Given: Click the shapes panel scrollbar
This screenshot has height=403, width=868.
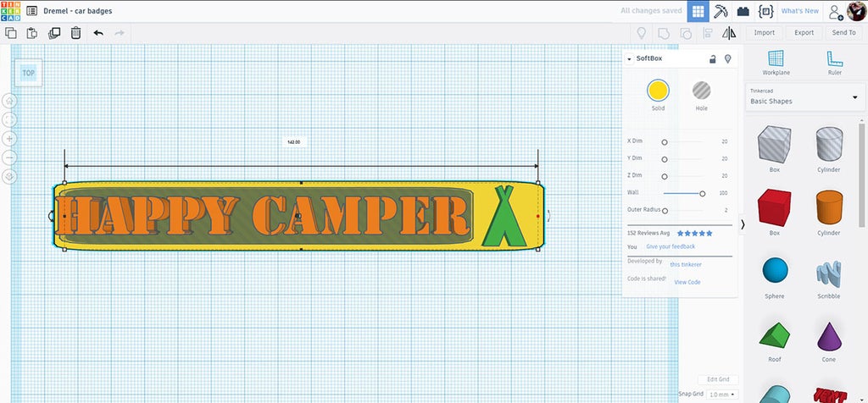Looking at the screenshot, I should coord(862,174).
